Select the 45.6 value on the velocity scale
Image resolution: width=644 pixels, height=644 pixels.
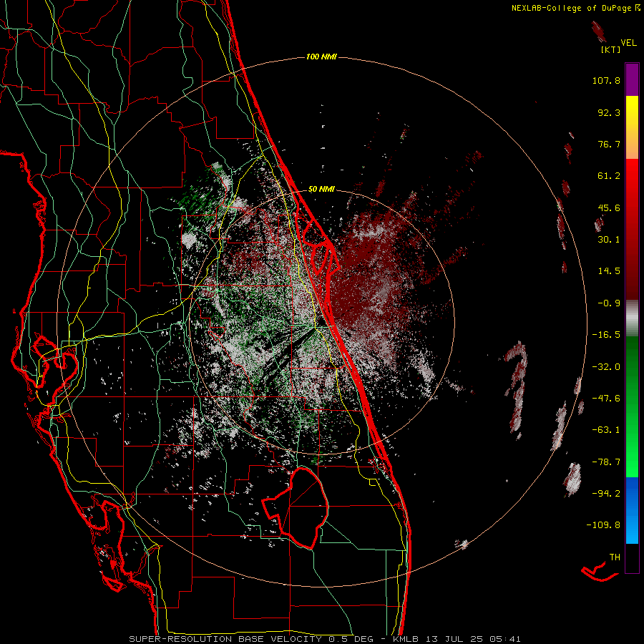click(x=609, y=208)
